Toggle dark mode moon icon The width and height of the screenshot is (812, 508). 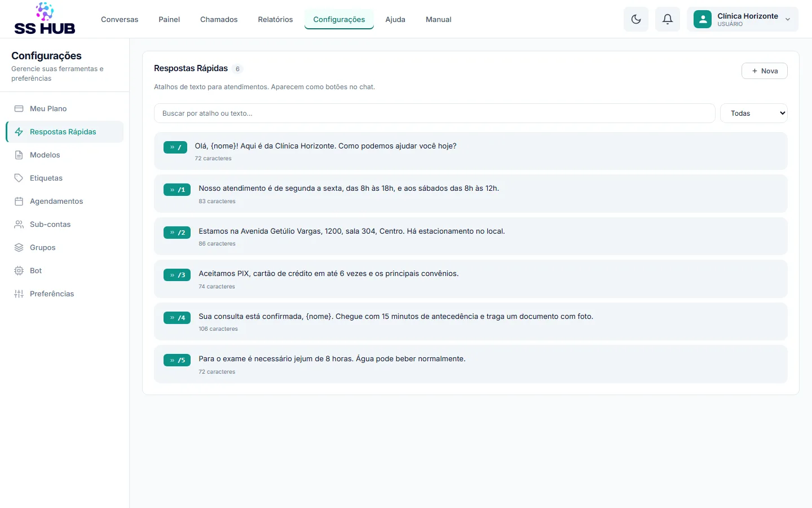click(636, 19)
